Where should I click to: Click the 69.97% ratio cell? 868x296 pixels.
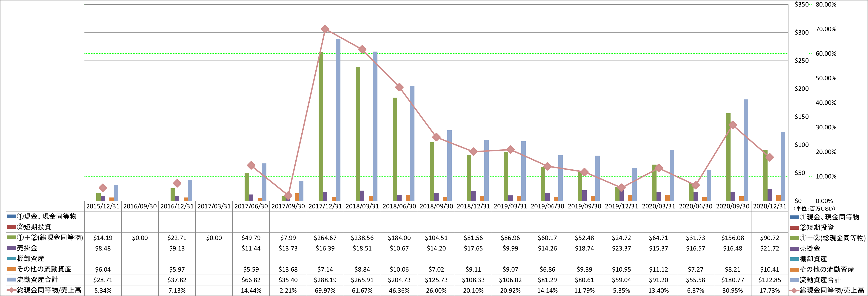[325, 291]
